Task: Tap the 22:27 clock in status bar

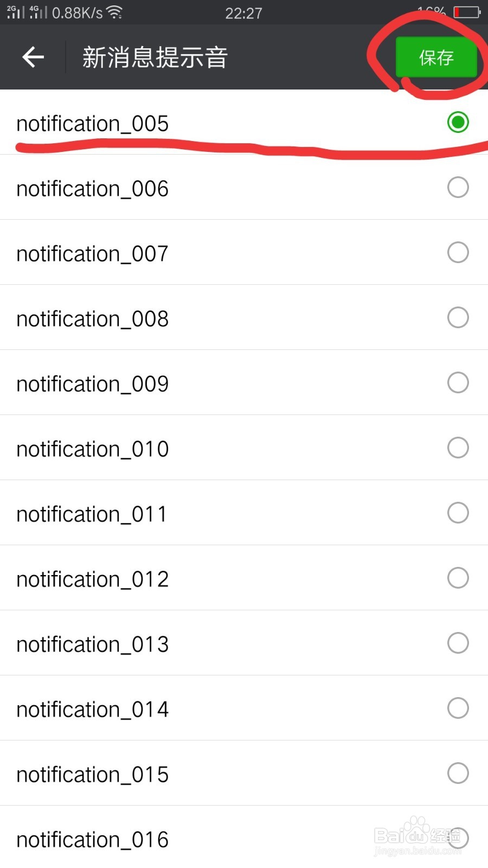Action: click(243, 13)
